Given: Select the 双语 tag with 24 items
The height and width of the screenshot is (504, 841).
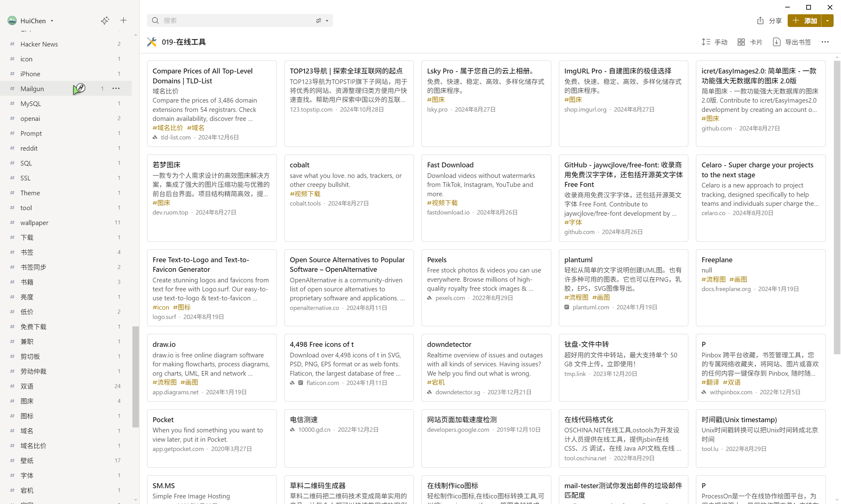Looking at the screenshot, I should pyautogui.click(x=66, y=386).
